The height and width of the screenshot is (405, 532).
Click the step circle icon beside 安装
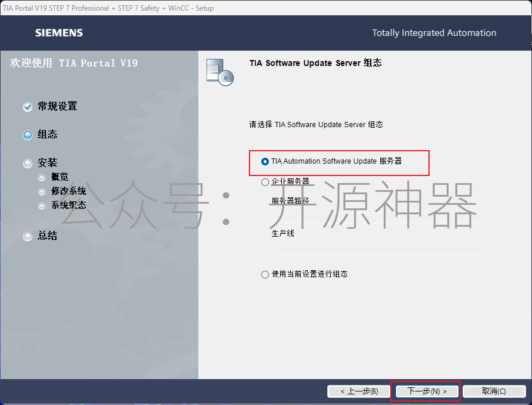[x=28, y=164]
